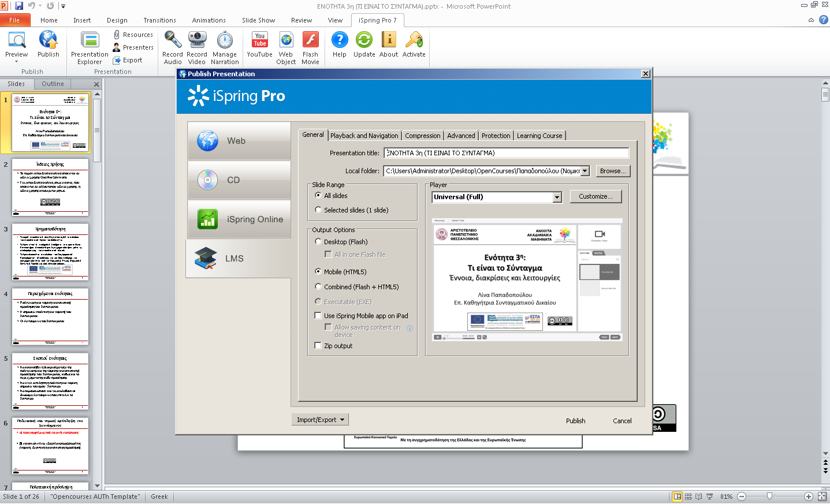
Task: Insert a Flash Movie
Action: tap(310, 48)
